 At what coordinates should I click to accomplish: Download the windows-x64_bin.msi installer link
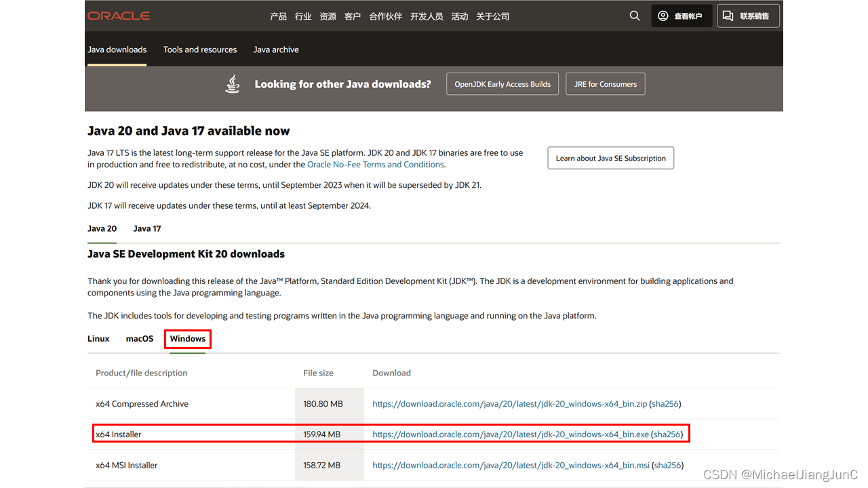511,466
